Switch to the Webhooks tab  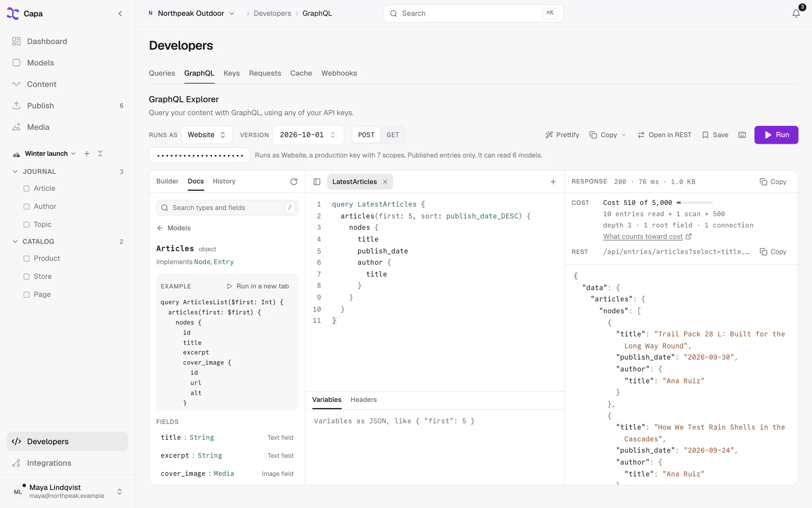[x=339, y=73]
